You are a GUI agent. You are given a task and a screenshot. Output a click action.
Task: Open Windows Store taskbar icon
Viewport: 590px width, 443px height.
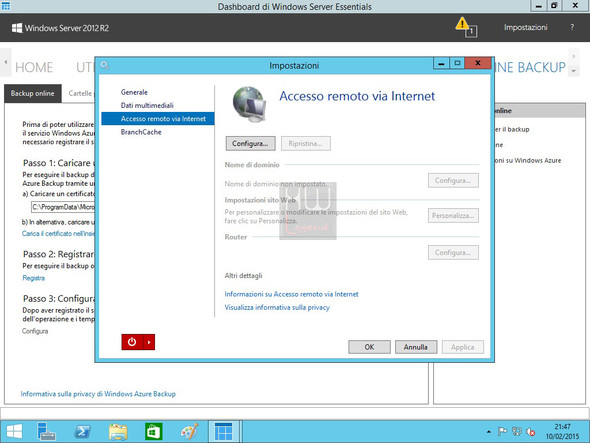(x=154, y=431)
